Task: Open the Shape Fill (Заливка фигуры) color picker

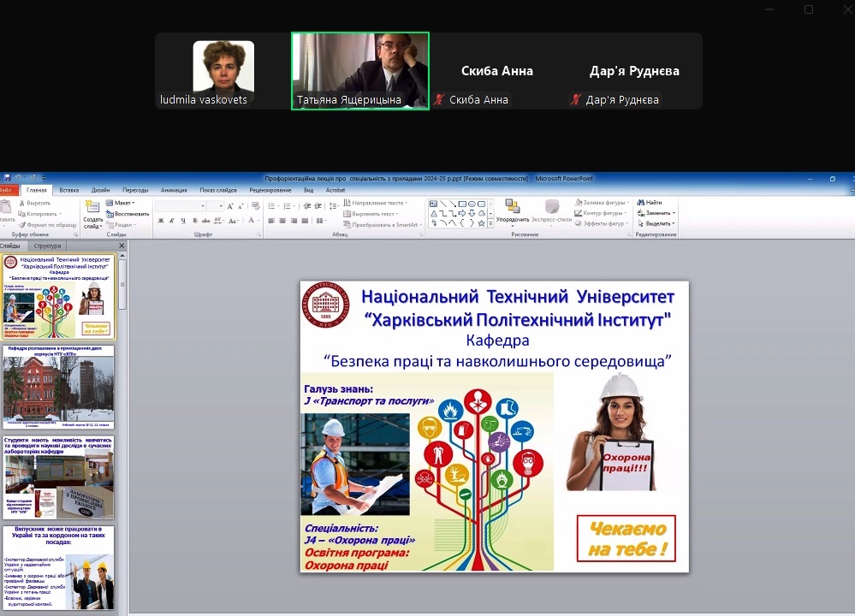Action: pos(603,202)
